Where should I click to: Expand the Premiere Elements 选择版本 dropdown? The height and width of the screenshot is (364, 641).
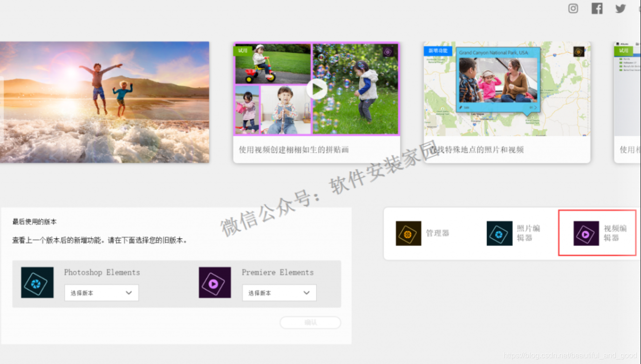tap(279, 293)
